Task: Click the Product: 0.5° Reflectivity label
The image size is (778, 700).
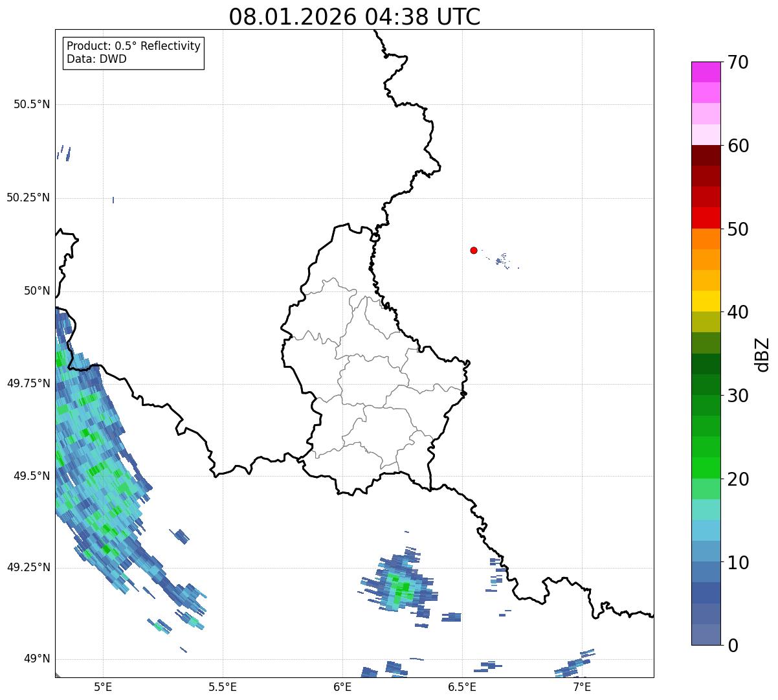Action: tap(133, 47)
